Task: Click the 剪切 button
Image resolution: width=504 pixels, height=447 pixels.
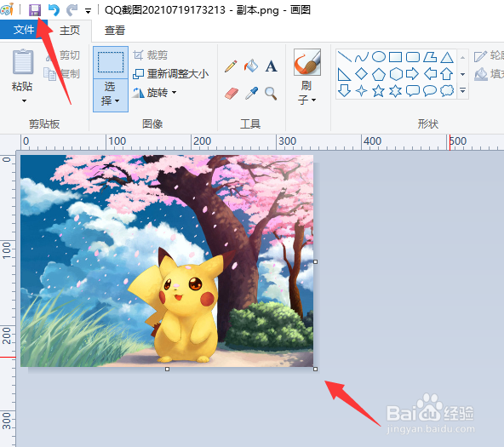Action: pos(62,55)
